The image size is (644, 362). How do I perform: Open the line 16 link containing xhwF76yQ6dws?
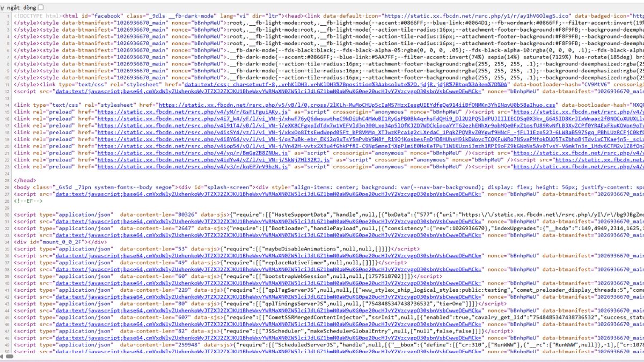click(370, 119)
